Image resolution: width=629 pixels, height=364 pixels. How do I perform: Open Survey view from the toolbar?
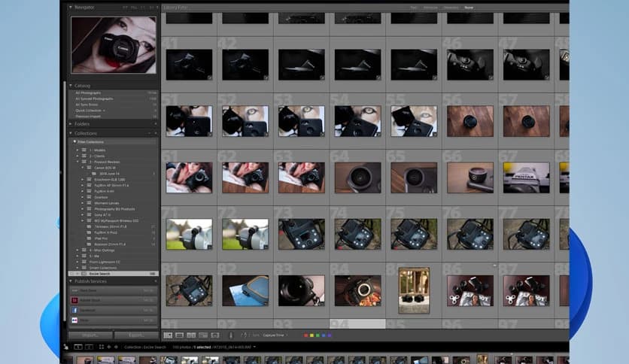(203, 335)
